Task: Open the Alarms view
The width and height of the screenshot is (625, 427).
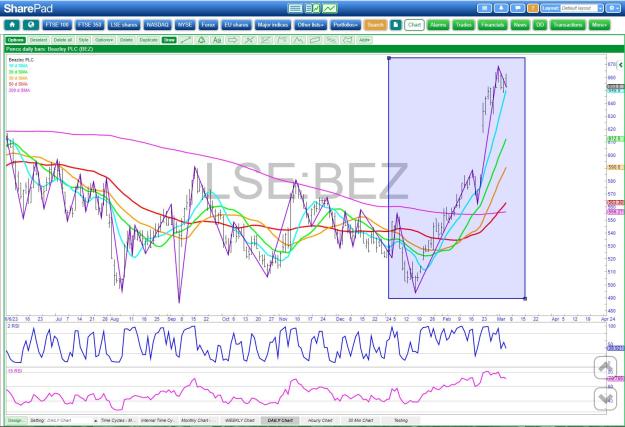Action: 438,25
